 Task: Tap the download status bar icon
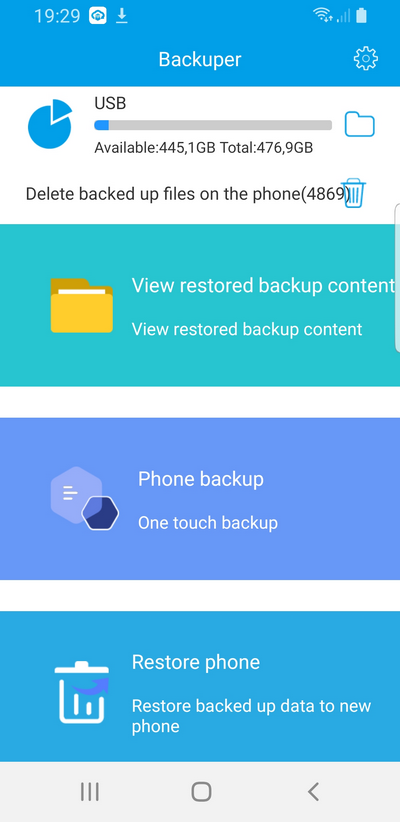(x=122, y=16)
